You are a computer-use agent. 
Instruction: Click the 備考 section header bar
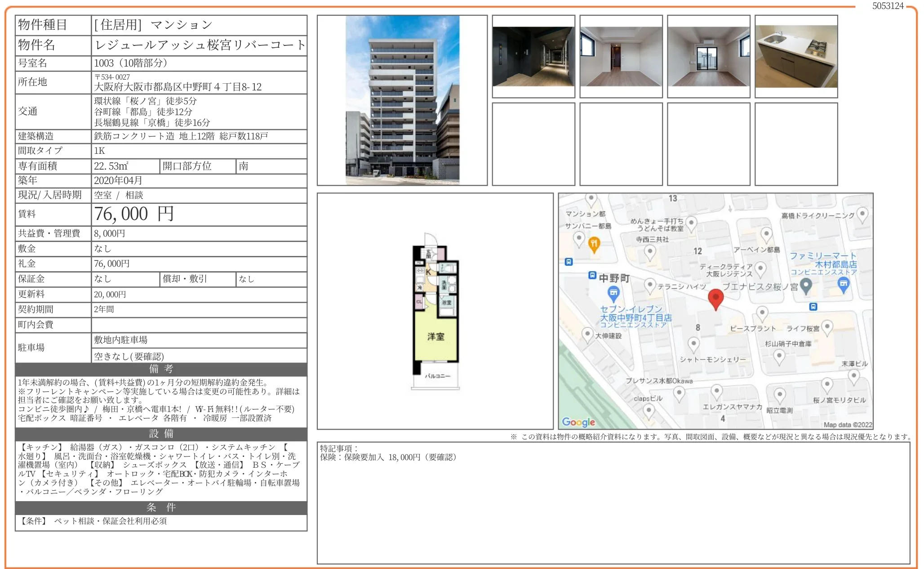161,369
